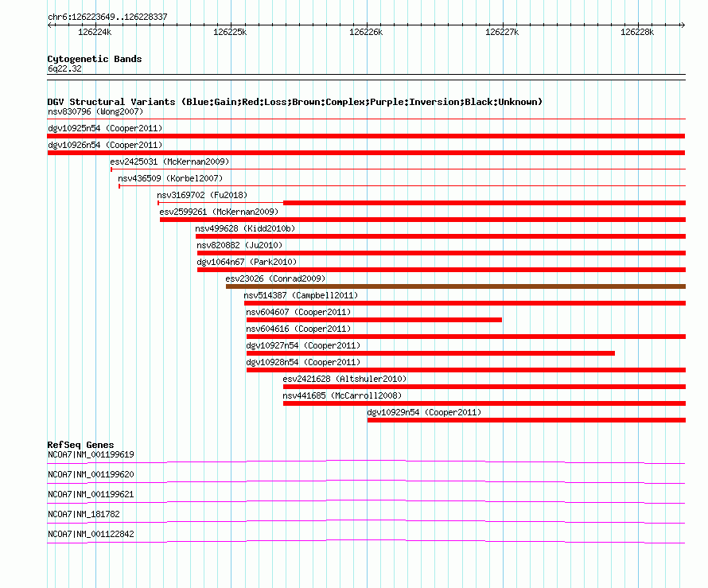Click the esv2599261 (McKernan2009) label
Viewport: 708px width, 588px height.
tap(219, 212)
